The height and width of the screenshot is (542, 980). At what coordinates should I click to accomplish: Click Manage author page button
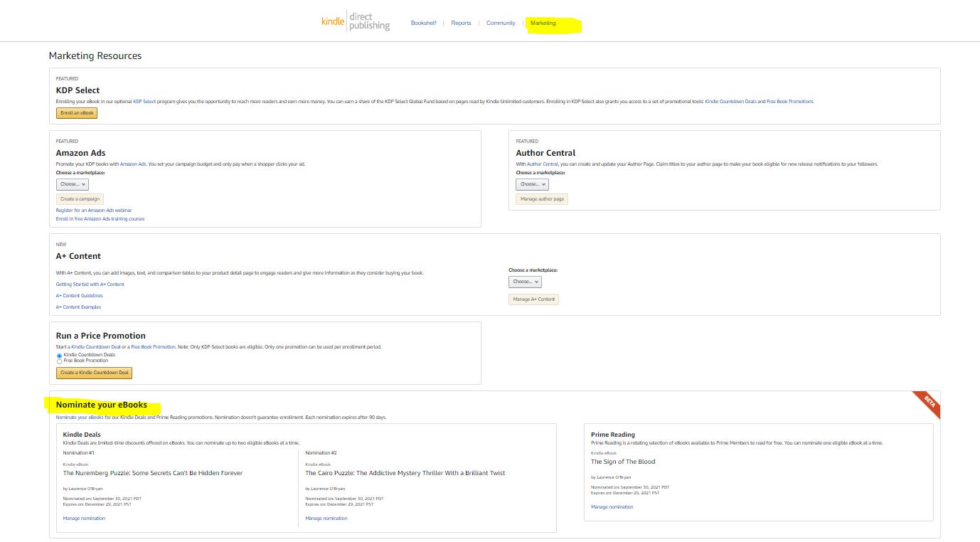[x=542, y=199]
